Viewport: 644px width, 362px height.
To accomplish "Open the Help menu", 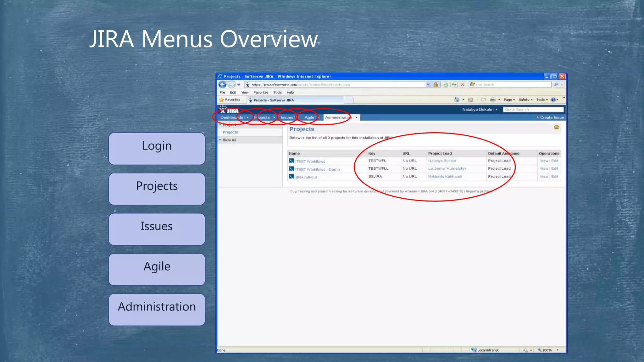I will [290, 92].
